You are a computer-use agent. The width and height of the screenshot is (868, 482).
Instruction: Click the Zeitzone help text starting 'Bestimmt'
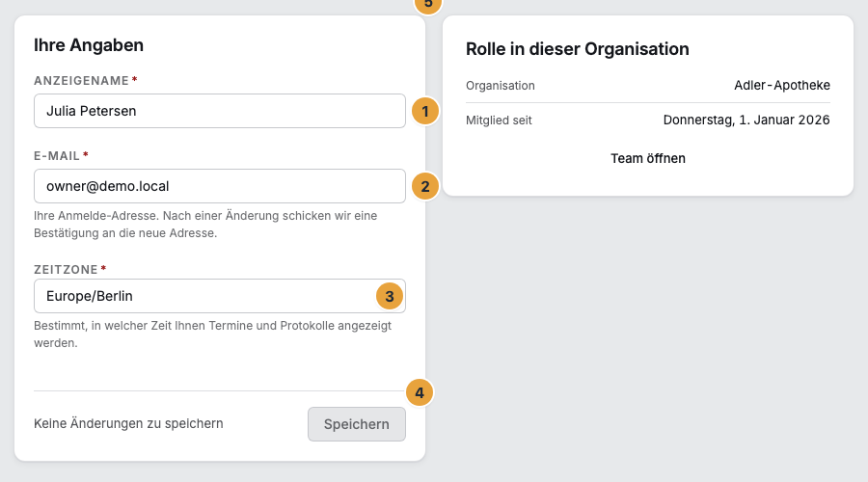tap(212, 335)
